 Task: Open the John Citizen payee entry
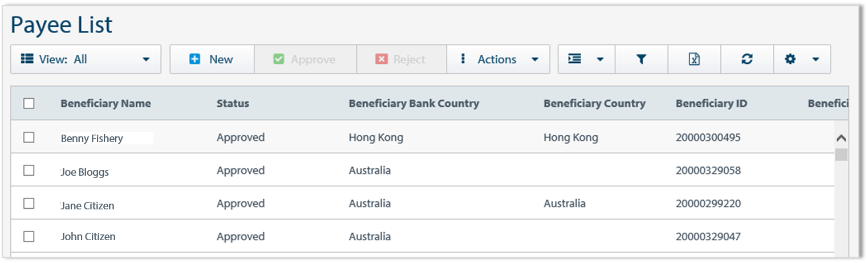(x=88, y=237)
